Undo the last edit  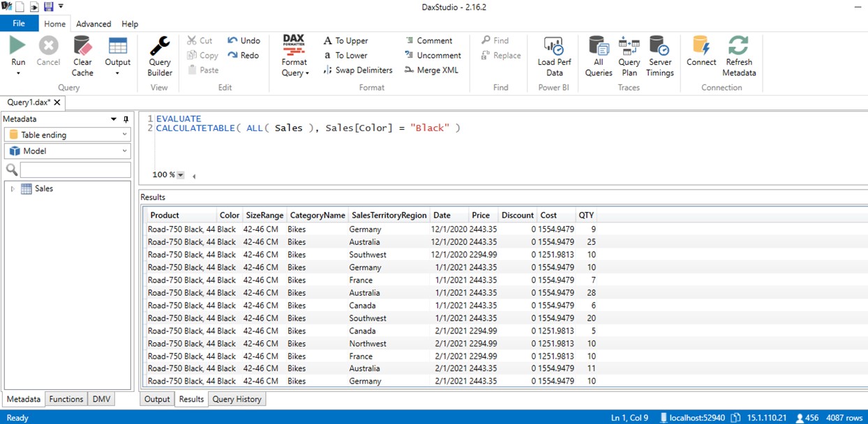click(244, 40)
